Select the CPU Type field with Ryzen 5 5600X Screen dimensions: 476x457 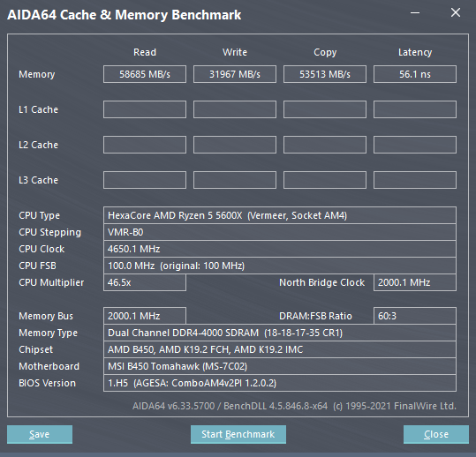(280, 215)
